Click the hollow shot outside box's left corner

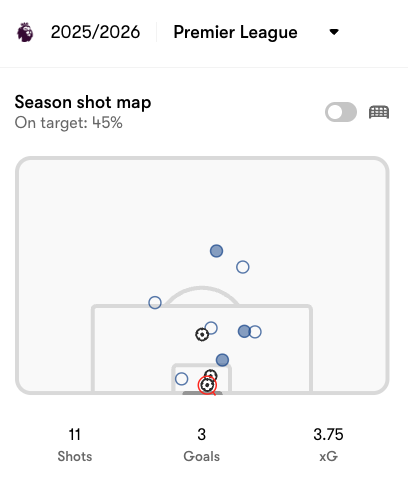pyautogui.click(x=155, y=303)
